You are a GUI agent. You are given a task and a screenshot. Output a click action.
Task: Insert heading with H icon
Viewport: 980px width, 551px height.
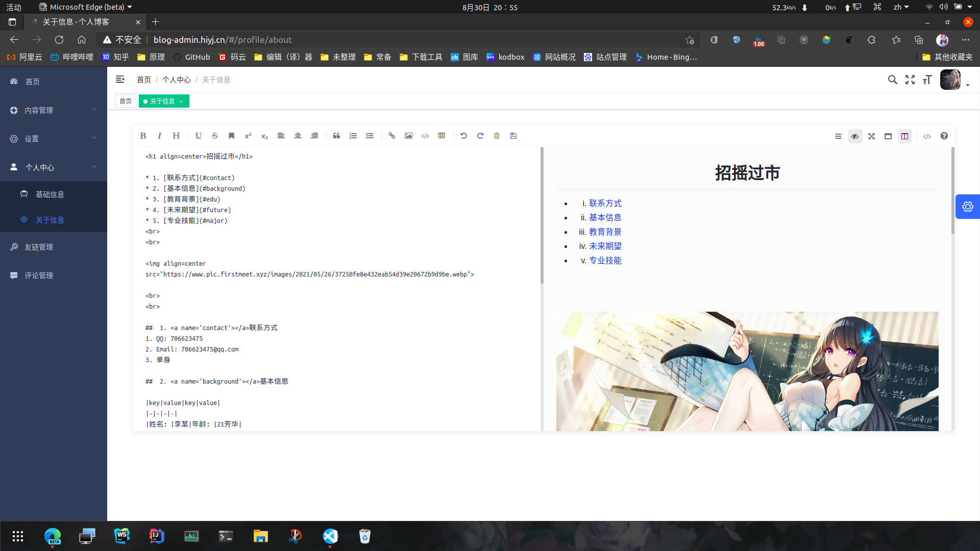tap(176, 136)
